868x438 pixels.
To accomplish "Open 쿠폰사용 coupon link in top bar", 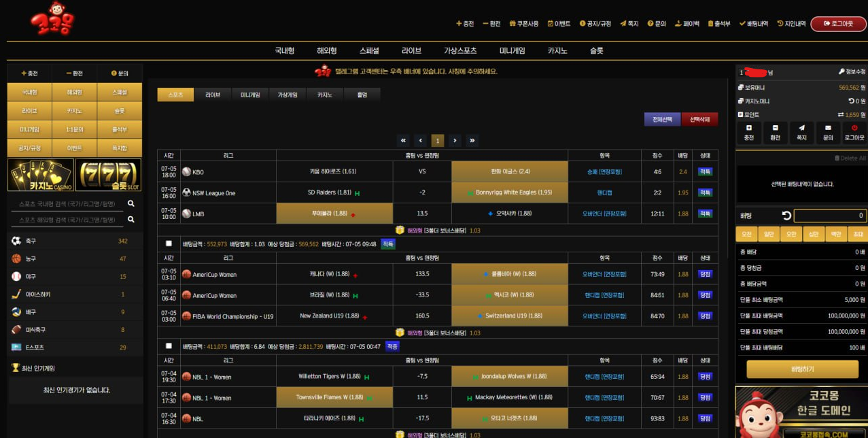I will pos(523,24).
